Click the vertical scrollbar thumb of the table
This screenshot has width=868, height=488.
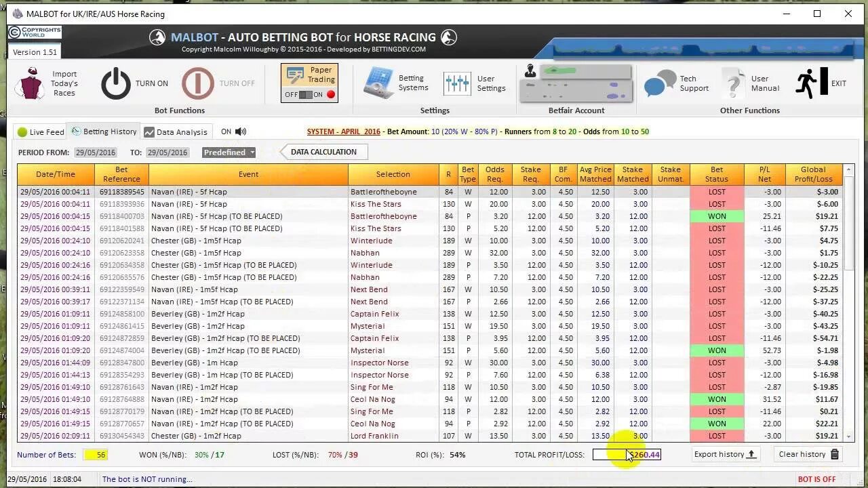(848, 222)
